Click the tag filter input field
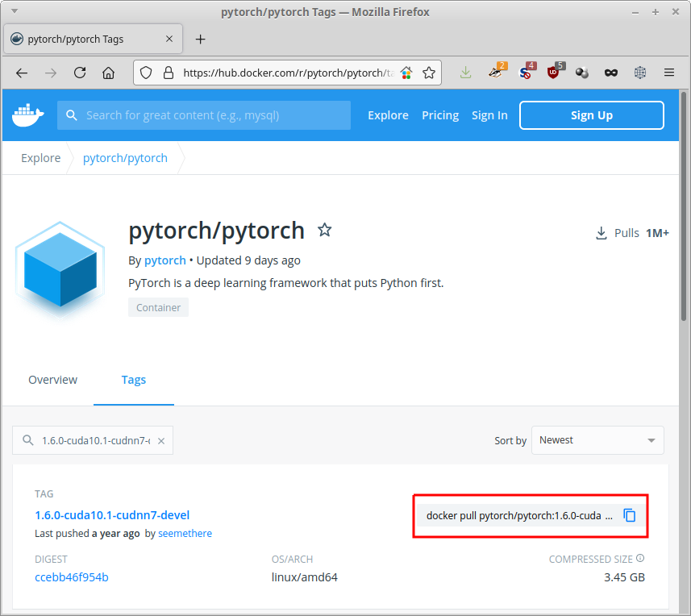Viewport: 691px width, 616px height. (x=93, y=440)
